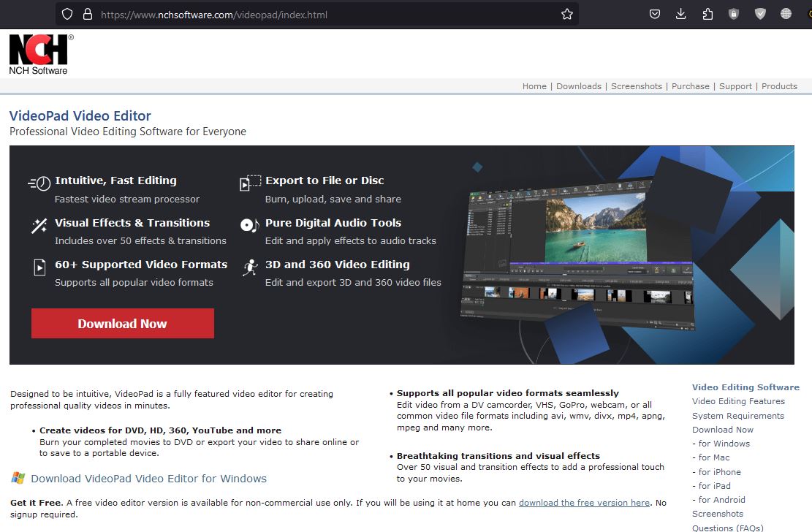This screenshot has width=812, height=532.
Task: Click the shield tracking protection icon in address bar
Action: pyautogui.click(x=67, y=15)
